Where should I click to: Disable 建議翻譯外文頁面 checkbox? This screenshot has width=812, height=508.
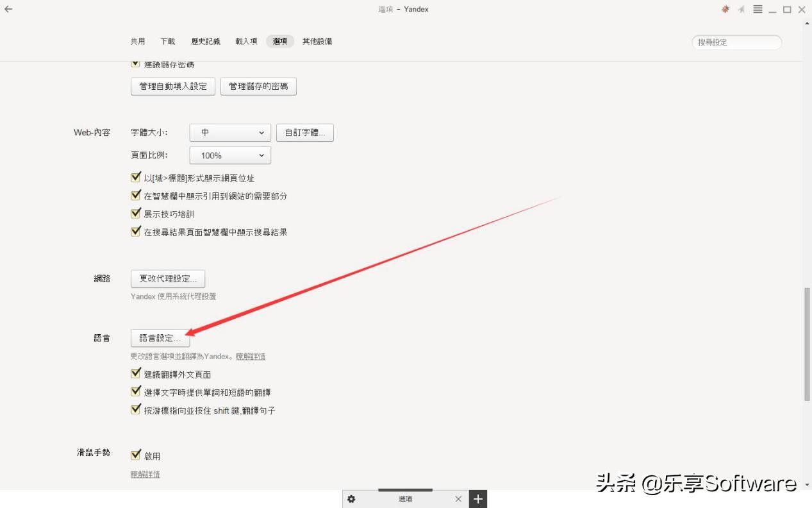point(135,373)
